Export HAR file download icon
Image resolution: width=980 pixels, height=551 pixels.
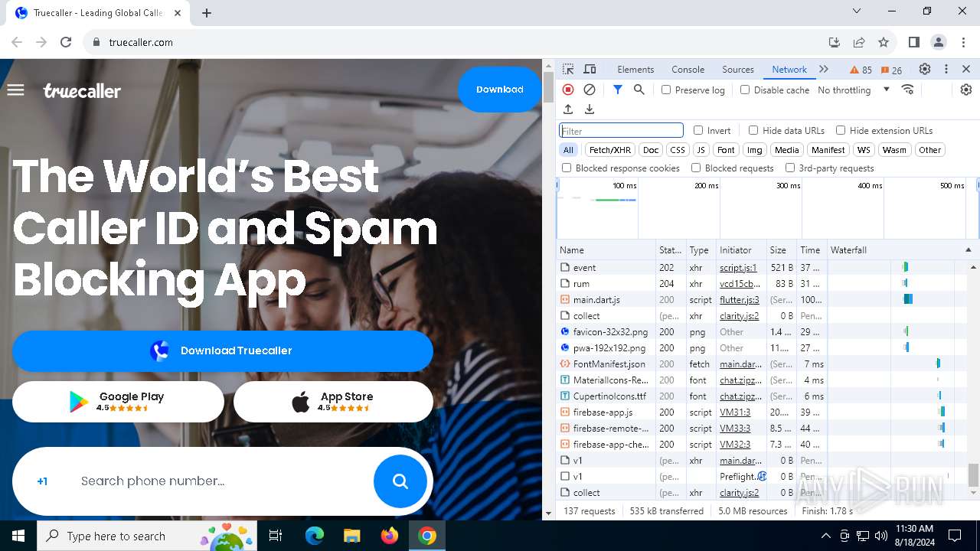[x=590, y=109]
